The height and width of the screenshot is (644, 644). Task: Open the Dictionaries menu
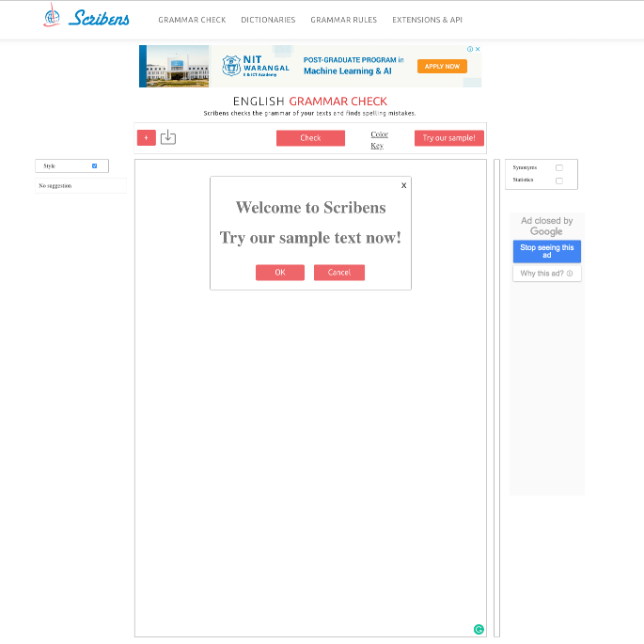click(268, 20)
